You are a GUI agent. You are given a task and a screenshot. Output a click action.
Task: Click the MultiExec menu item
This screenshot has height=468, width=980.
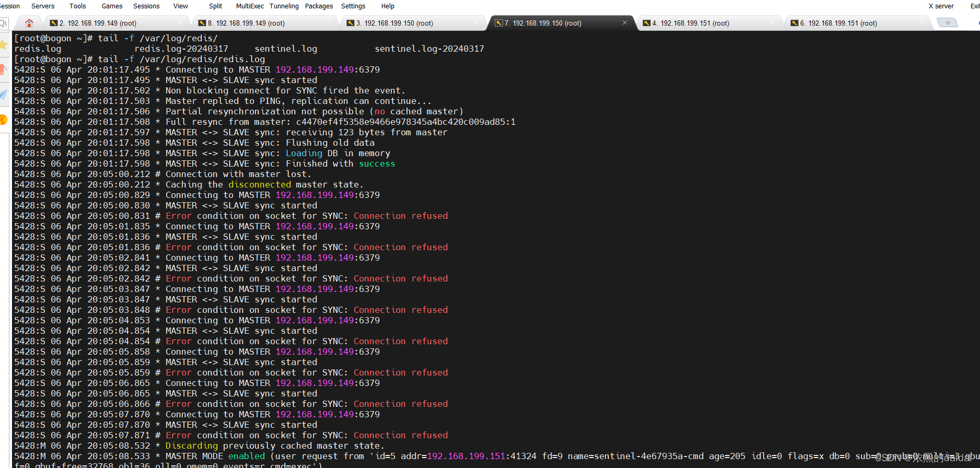250,6
